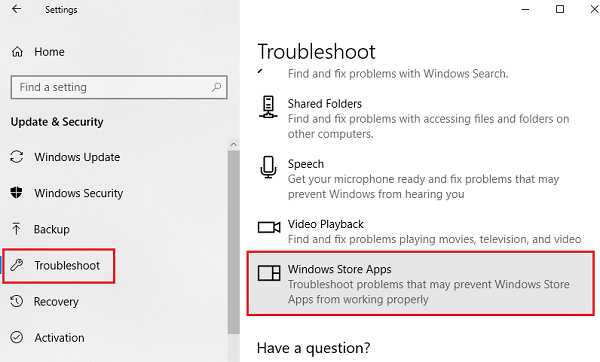This screenshot has width=600, height=362.
Task: Click the Speech microphone icon
Action: click(x=268, y=167)
